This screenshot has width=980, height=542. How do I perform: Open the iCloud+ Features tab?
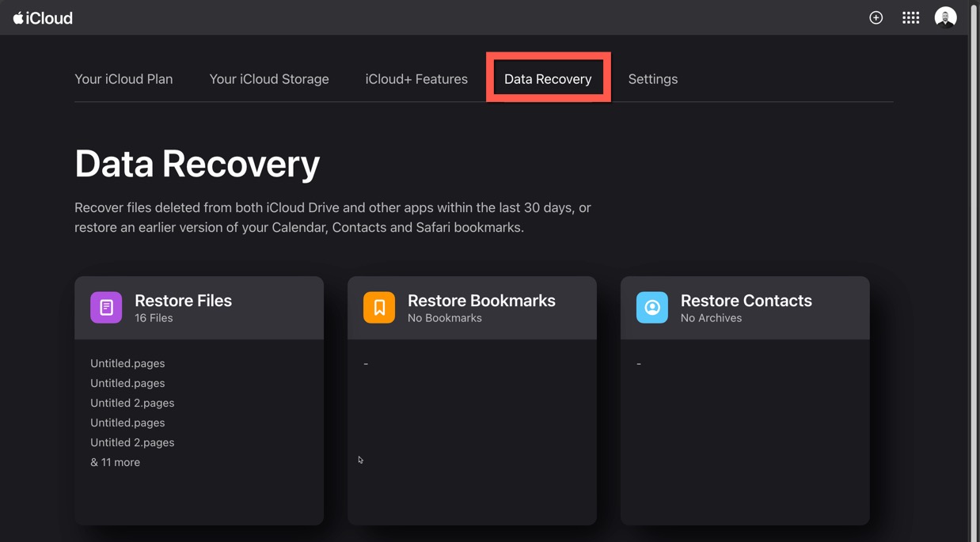[416, 78]
